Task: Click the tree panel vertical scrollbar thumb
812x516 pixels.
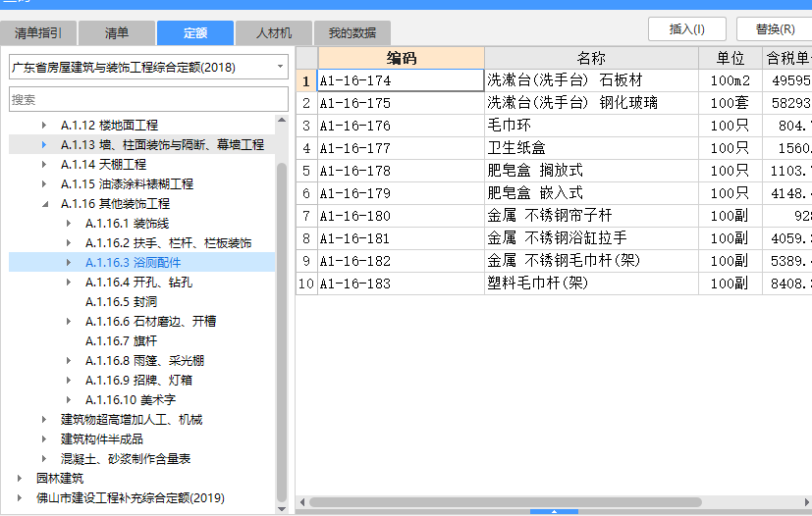Action: (x=282, y=332)
